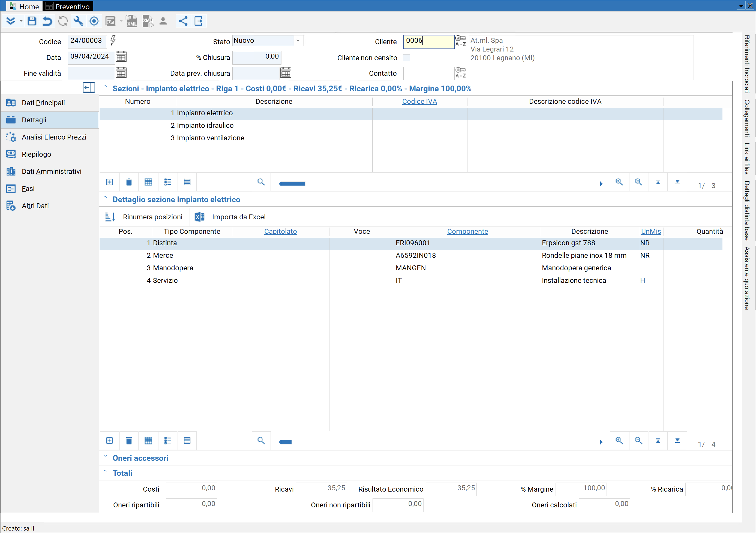Screen dimensions: 756x533
Task: Open the Stato Nuovo dropdown
Action: 298,41
